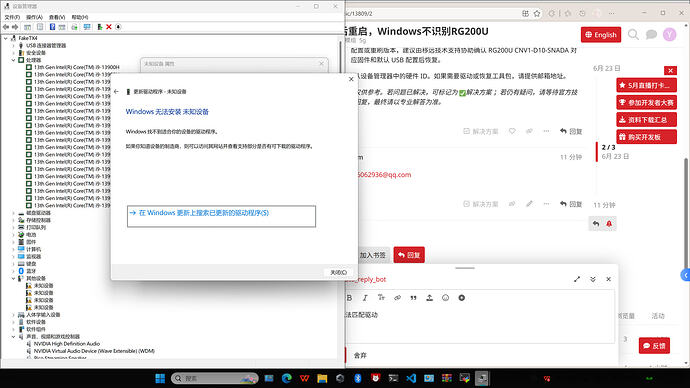Open the forum search magnifier icon

click(x=633, y=34)
